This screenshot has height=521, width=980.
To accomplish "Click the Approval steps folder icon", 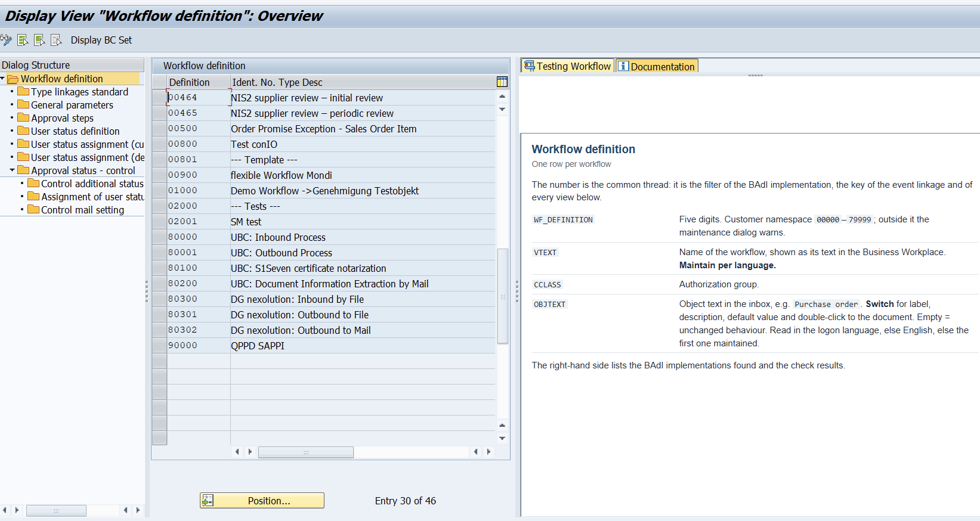I will point(23,117).
